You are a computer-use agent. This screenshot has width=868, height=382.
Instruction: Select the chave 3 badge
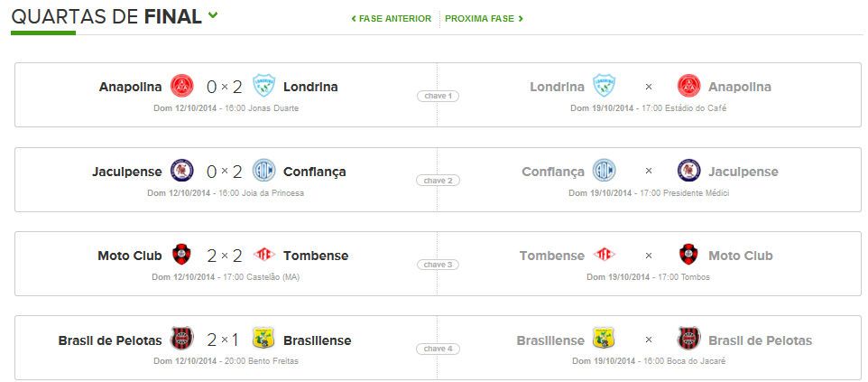438,265
